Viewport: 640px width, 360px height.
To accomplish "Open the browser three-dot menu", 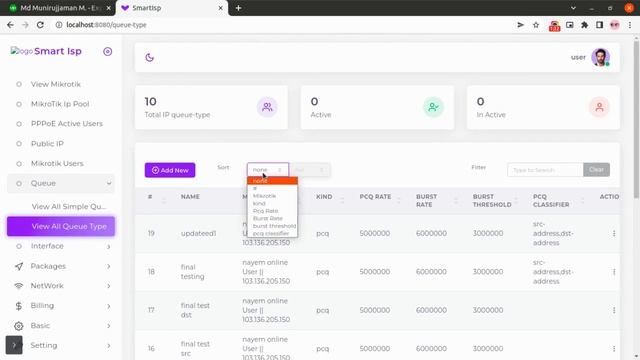I will [630, 25].
